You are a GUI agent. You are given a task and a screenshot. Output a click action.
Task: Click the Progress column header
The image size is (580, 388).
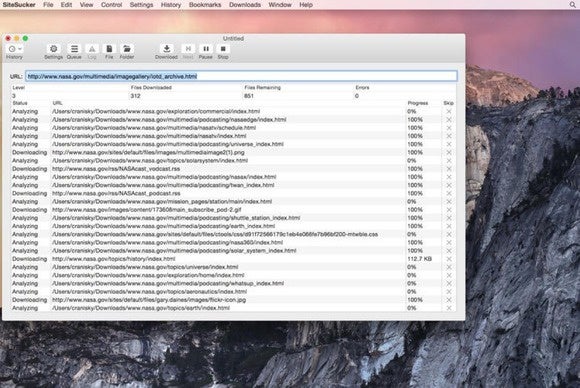[x=418, y=103]
